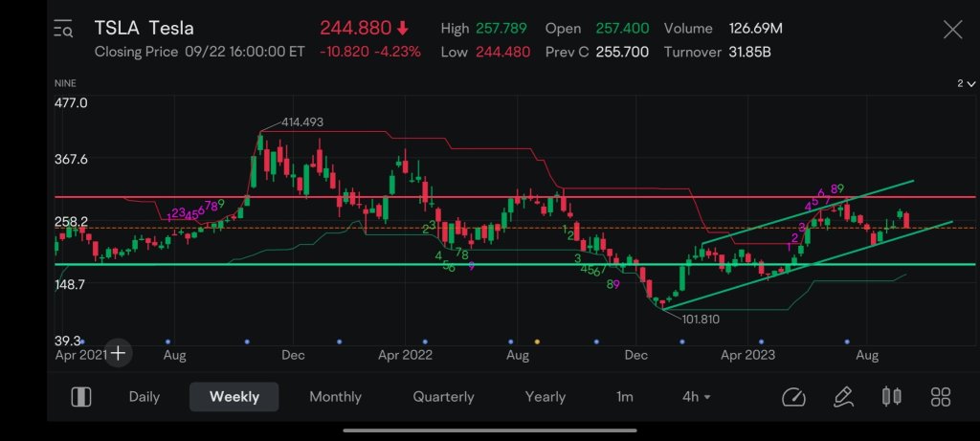Viewport: 980px width, 441px height.
Task: Tap the plus button near Apr 2021
Action: point(118,354)
